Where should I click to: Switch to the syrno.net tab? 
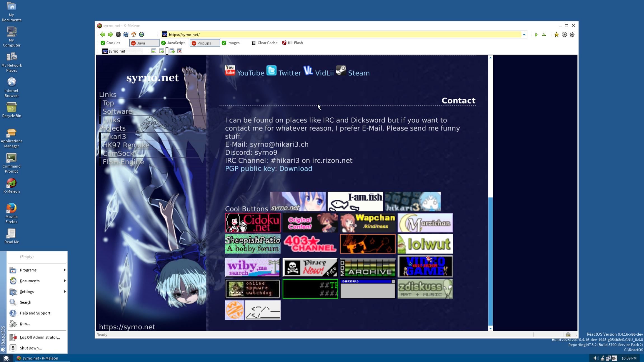coord(117,51)
